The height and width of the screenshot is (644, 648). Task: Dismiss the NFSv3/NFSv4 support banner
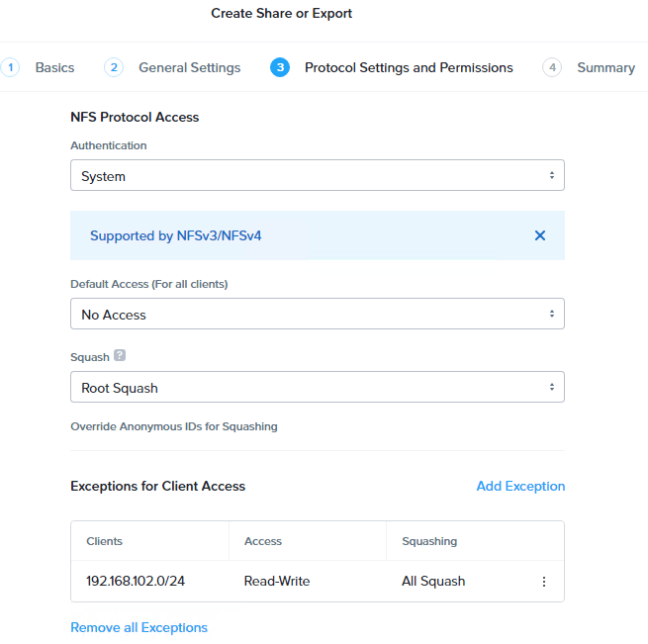point(540,235)
